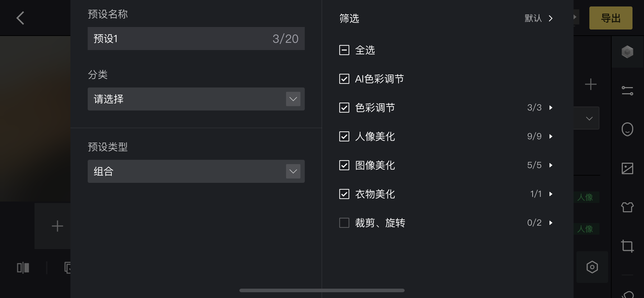Disable the AI色彩调节 checkbox
Viewport: 644px width, 298px height.
pos(344,79)
